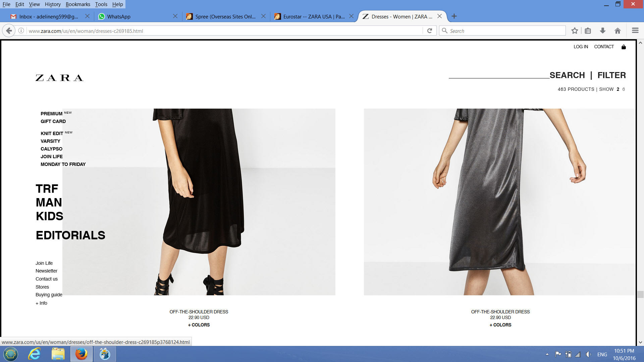This screenshot has width=644, height=362.
Task: Open the site information icon in address bar
Action: pos(21,31)
